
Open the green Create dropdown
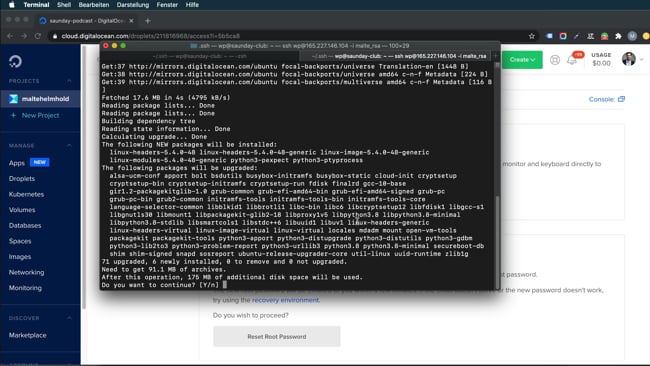pos(522,60)
